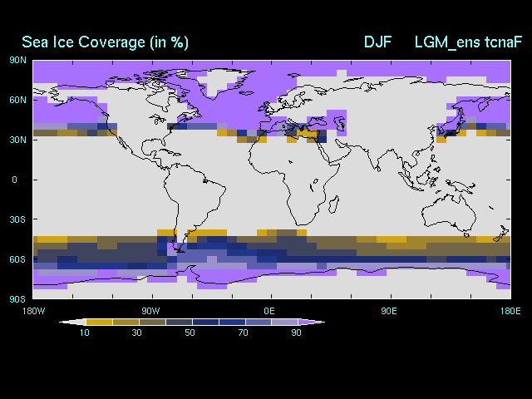Click the 0 equator latitude label
Viewport: 532px width, 399px height.
point(14,180)
